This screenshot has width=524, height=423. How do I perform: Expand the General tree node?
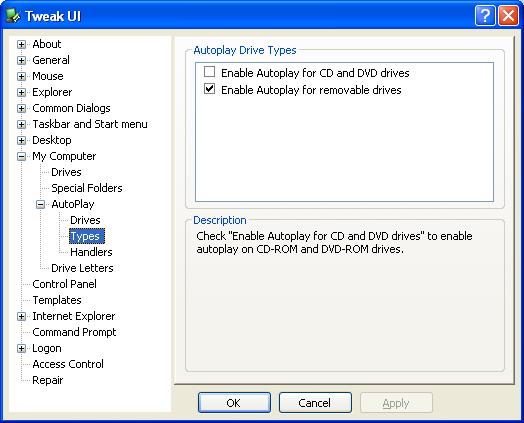tap(21, 60)
